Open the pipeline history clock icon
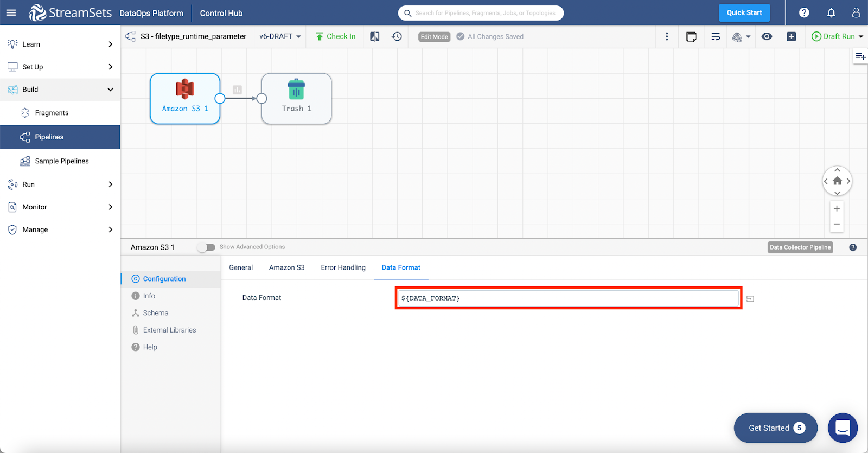 [397, 36]
